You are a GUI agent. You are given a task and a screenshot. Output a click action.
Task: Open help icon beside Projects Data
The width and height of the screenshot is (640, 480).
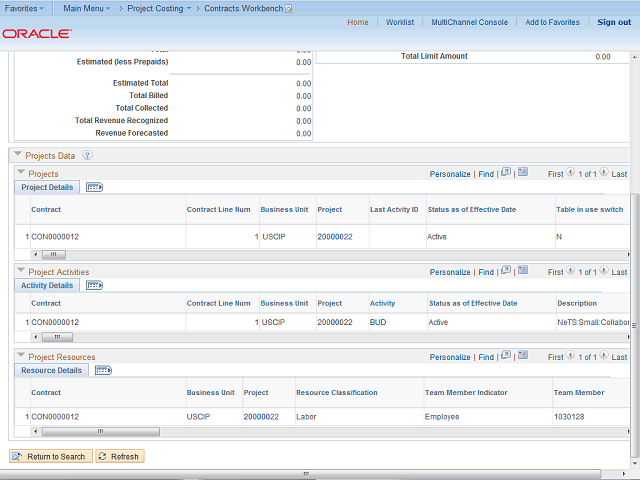(87, 155)
